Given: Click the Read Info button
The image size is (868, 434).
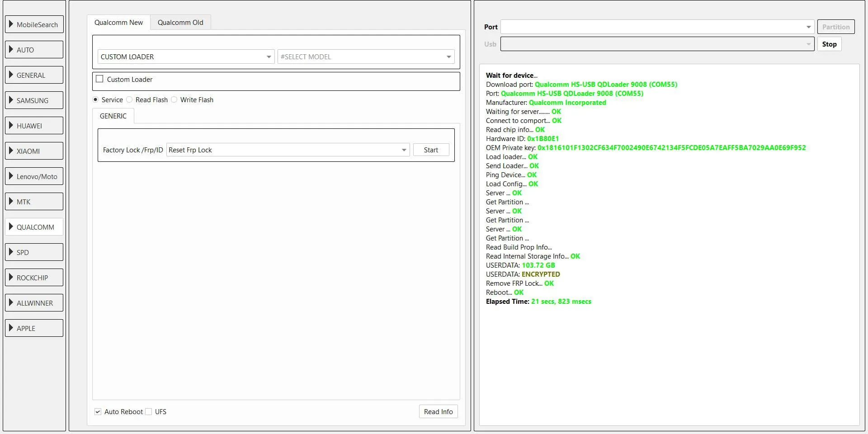Looking at the screenshot, I should pos(438,412).
